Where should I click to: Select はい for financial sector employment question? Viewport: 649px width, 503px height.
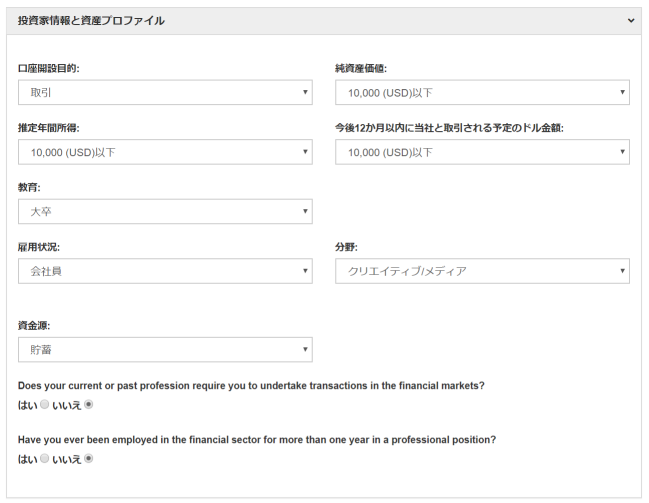tap(44, 459)
